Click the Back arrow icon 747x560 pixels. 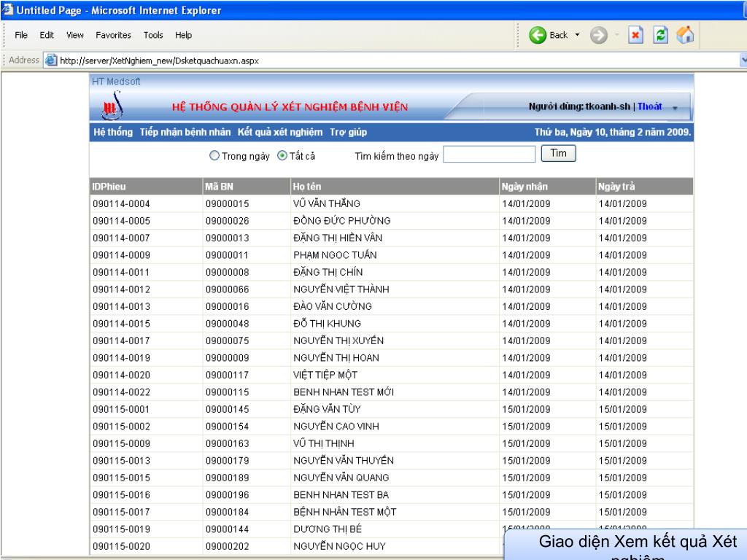tap(538, 35)
